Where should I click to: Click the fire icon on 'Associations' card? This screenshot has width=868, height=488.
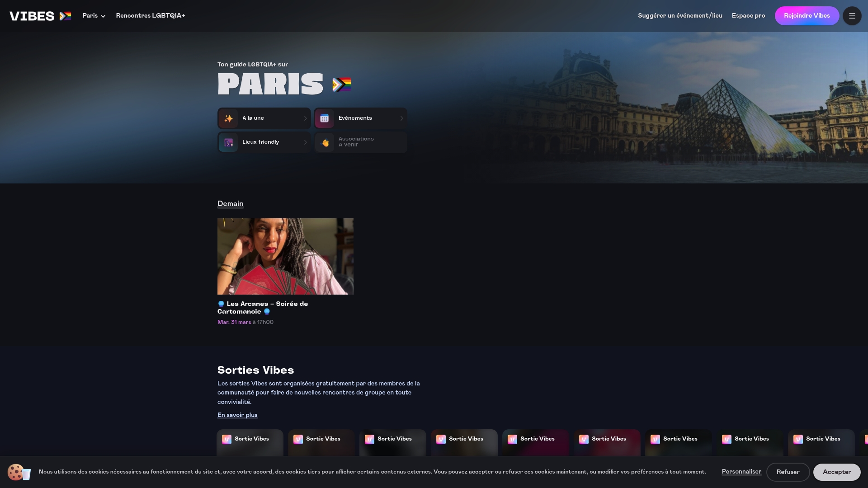pos(324,142)
